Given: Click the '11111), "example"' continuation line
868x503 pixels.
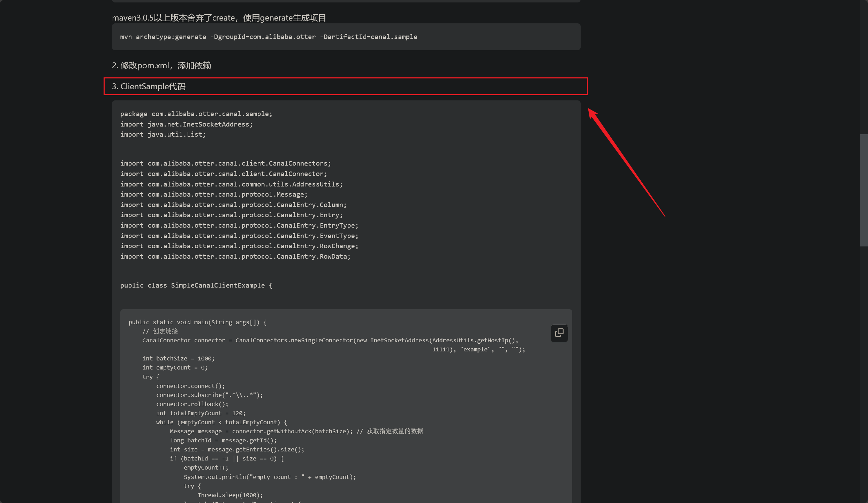Looking at the screenshot, I should click(479, 350).
